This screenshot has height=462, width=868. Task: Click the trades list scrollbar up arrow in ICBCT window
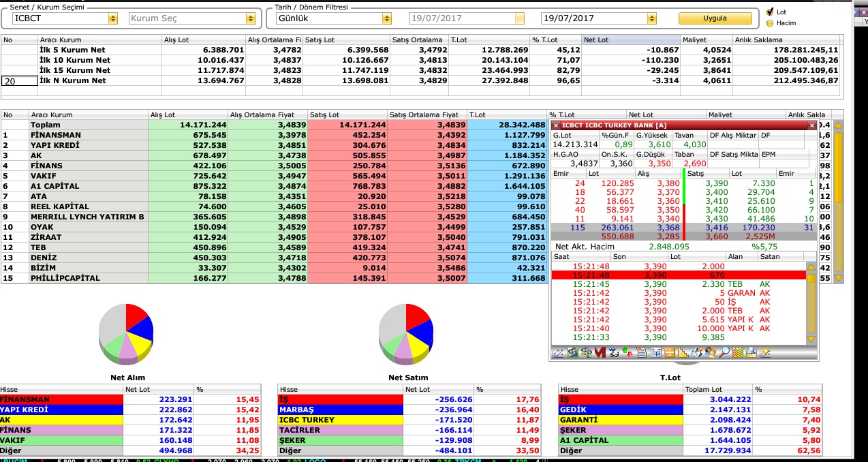pyautogui.click(x=811, y=266)
